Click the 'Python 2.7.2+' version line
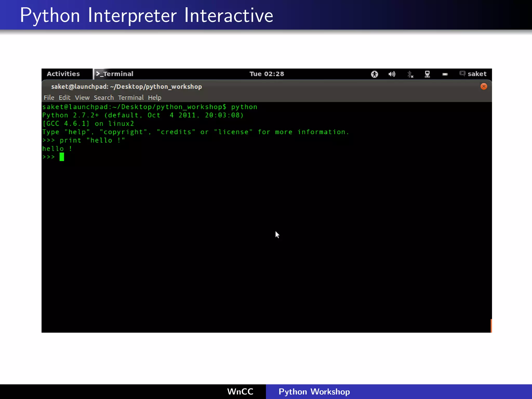Image resolution: width=532 pixels, height=399 pixels. pos(143,115)
